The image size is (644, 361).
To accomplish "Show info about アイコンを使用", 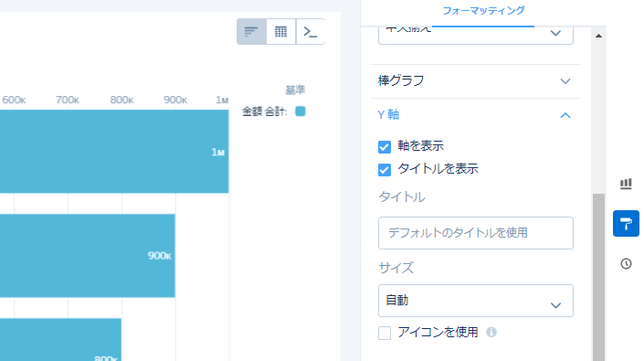I will (x=491, y=332).
